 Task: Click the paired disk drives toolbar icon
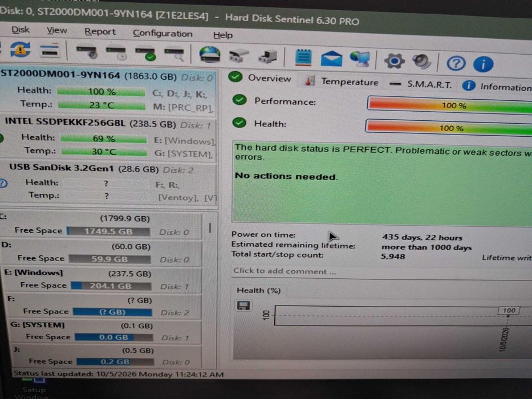[239, 56]
